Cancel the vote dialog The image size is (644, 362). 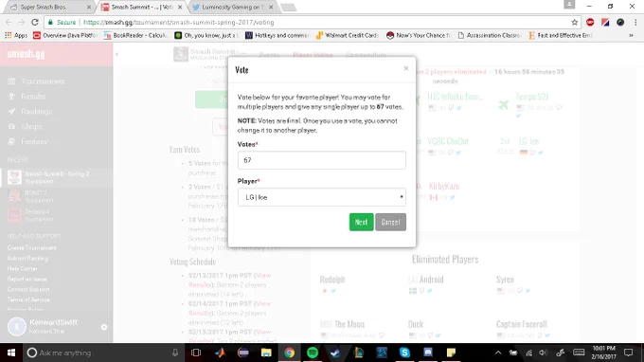pos(390,222)
